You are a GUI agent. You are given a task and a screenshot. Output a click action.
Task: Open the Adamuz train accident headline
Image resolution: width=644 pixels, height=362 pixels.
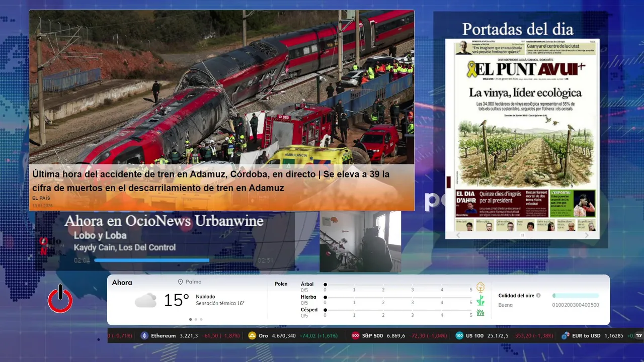point(211,181)
